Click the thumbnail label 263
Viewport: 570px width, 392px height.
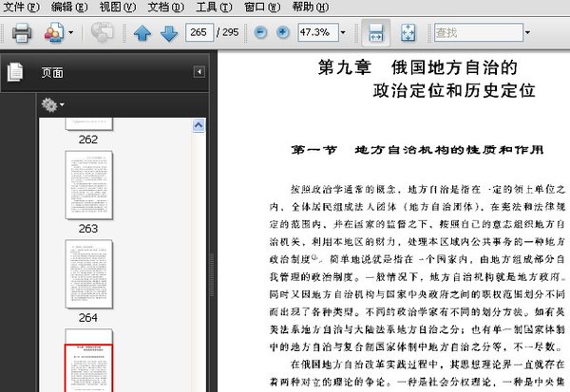pyautogui.click(x=88, y=229)
